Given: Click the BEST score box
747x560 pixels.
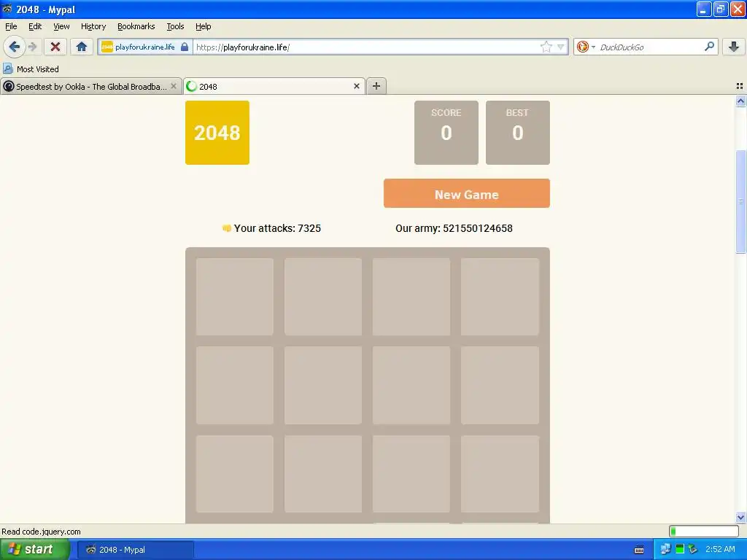Looking at the screenshot, I should [x=517, y=133].
